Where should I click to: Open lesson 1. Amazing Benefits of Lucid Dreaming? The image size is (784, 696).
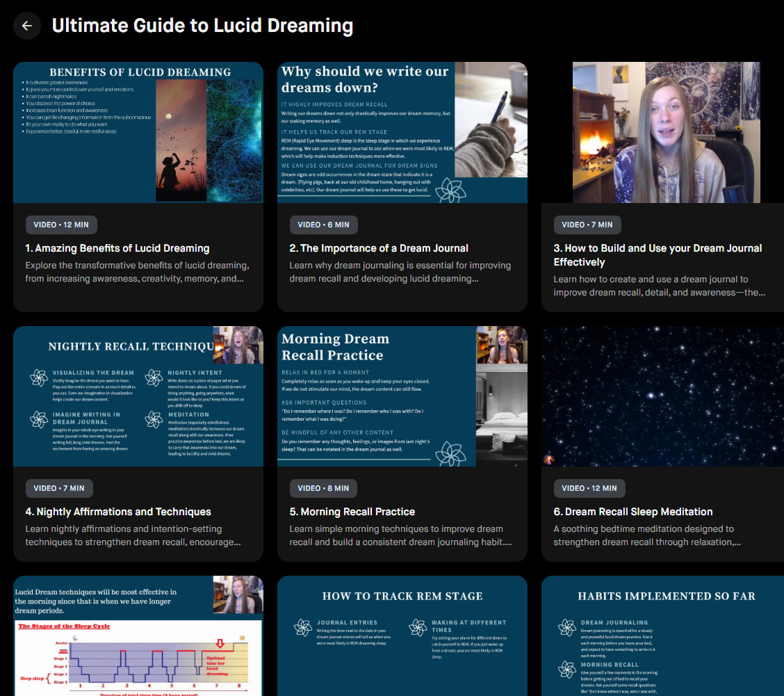tap(117, 248)
